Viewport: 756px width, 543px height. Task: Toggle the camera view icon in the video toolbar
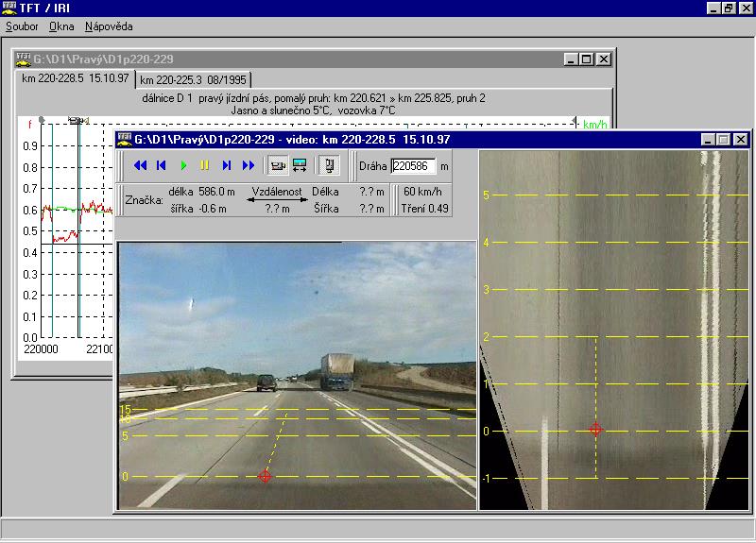(x=278, y=166)
